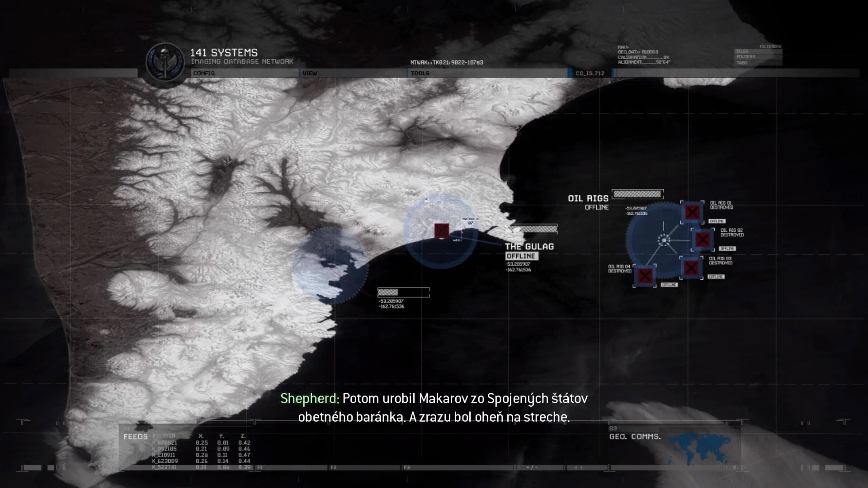The image size is (868, 488).
Task: Select FILES in the Filtering list
Action: coord(759,52)
